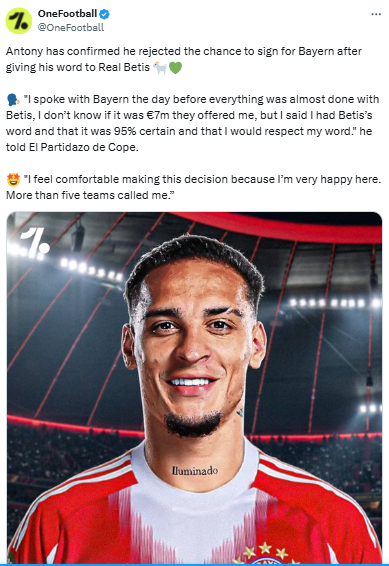Open the OneFootball profile avatar
Viewport: 389px width, 566px height.
[x=19, y=21]
